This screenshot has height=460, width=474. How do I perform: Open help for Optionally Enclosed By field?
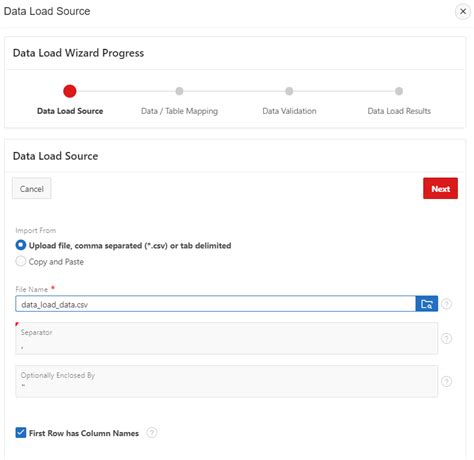pos(446,381)
